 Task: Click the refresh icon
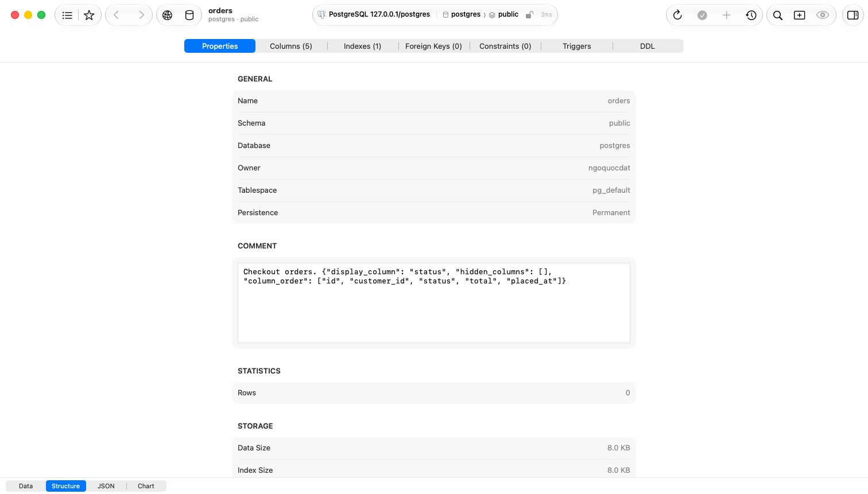[677, 15]
